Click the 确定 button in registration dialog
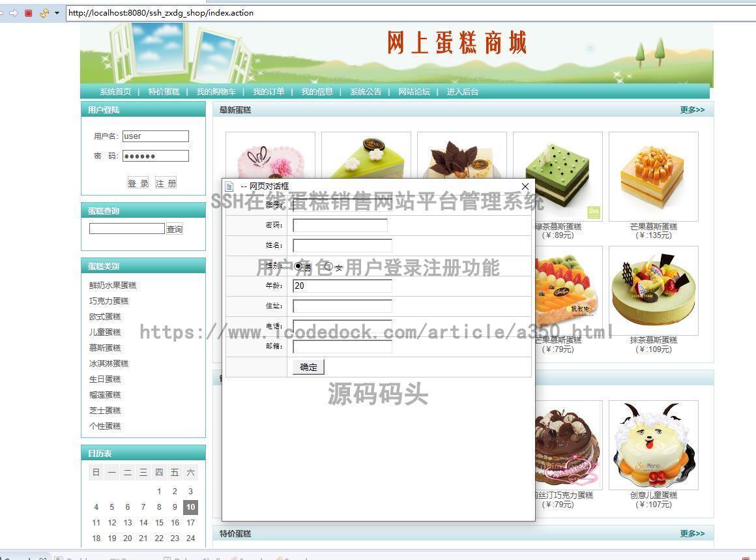The height and width of the screenshot is (560, 756). pyautogui.click(x=308, y=367)
